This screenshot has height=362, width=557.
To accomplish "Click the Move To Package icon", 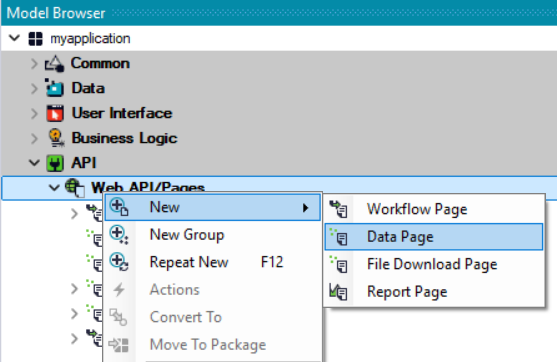I will pyautogui.click(x=118, y=345).
